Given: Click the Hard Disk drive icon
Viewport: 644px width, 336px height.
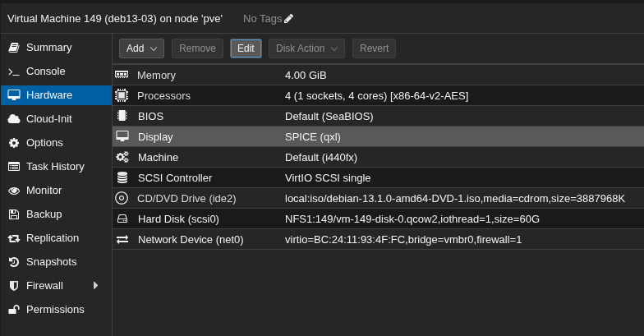Looking at the screenshot, I should [x=122, y=219].
